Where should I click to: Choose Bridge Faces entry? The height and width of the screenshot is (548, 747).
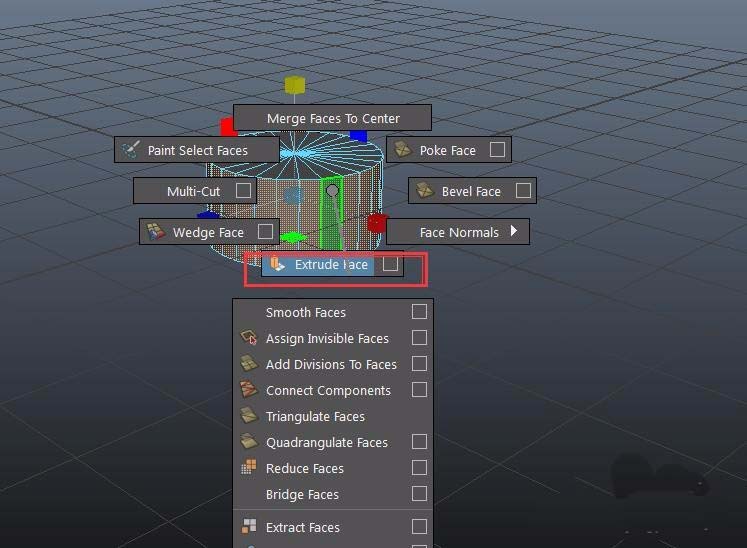(333, 494)
